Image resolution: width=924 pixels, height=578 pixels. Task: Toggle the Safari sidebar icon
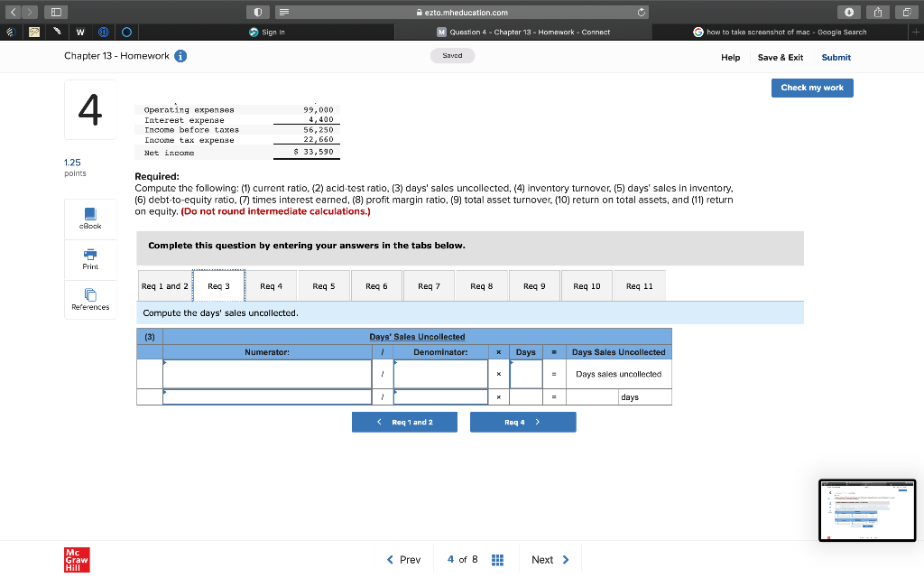click(55, 12)
